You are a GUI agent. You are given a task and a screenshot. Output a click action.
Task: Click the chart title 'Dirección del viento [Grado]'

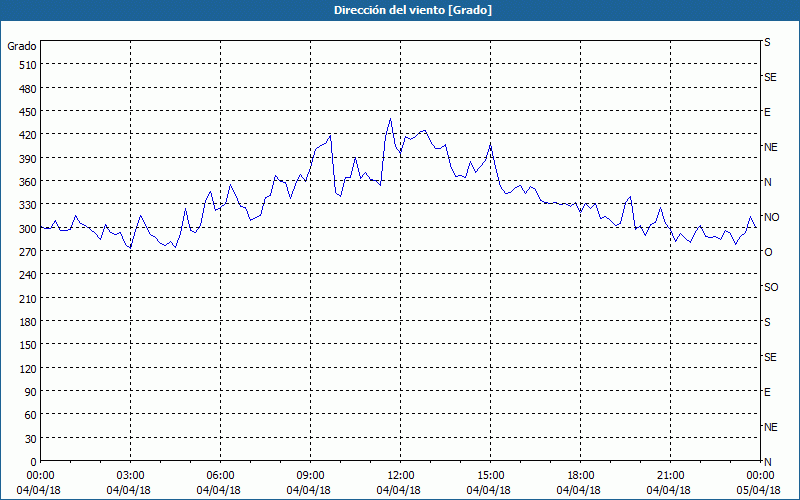413,10
